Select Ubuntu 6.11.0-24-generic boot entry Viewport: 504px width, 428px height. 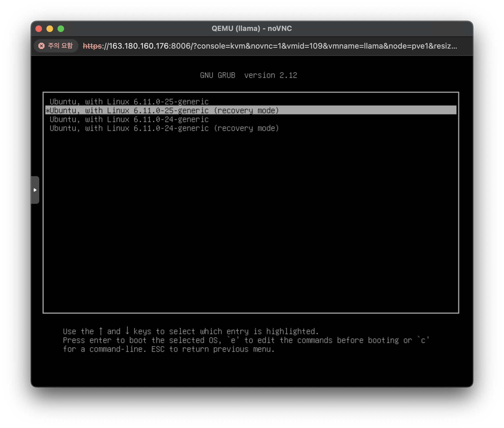point(129,119)
